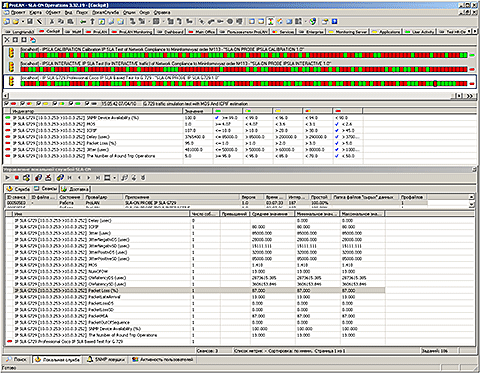Click the blue square icon ending main toolbar
This screenshot has height=373, width=480.
pyautogui.click(x=334, y=22)
